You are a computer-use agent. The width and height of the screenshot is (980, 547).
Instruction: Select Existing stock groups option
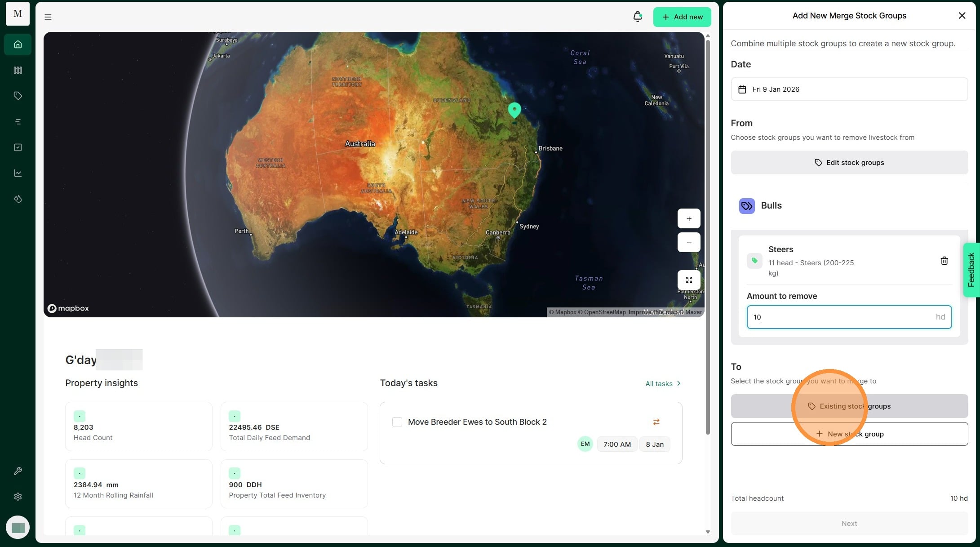849,406
